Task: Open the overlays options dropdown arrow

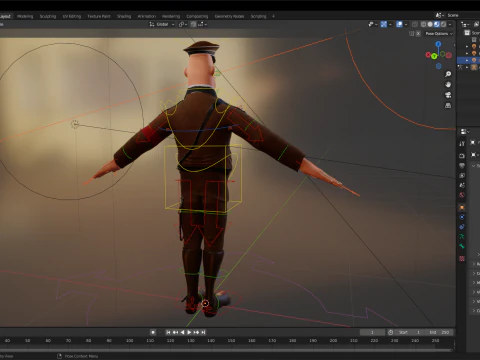Action: 406,24
